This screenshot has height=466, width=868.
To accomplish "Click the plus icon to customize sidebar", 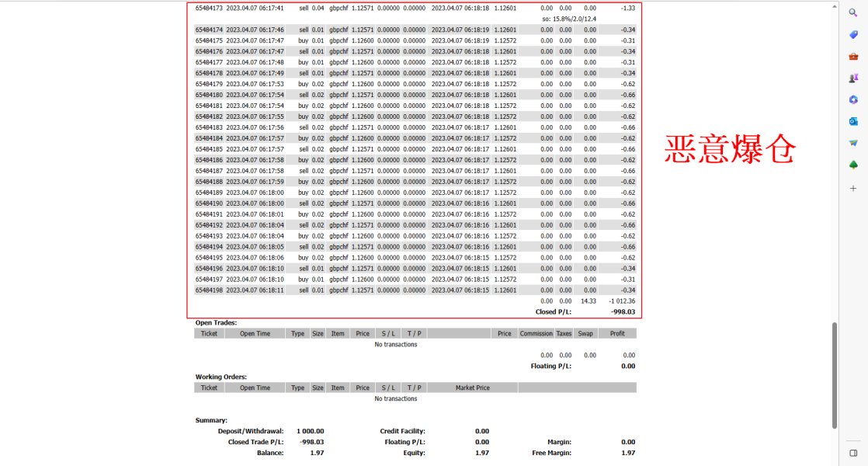I will tap(853, 188).
